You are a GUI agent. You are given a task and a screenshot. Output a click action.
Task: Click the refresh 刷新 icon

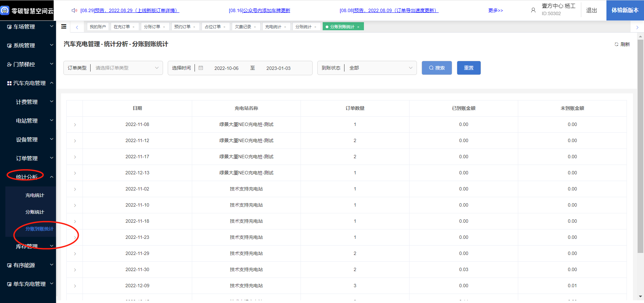(616, 44)
